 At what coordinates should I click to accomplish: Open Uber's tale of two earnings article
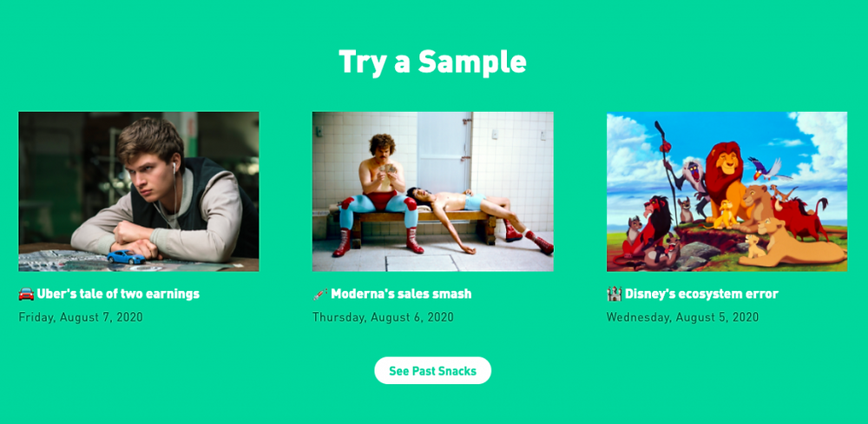click(x=118, y=294)
